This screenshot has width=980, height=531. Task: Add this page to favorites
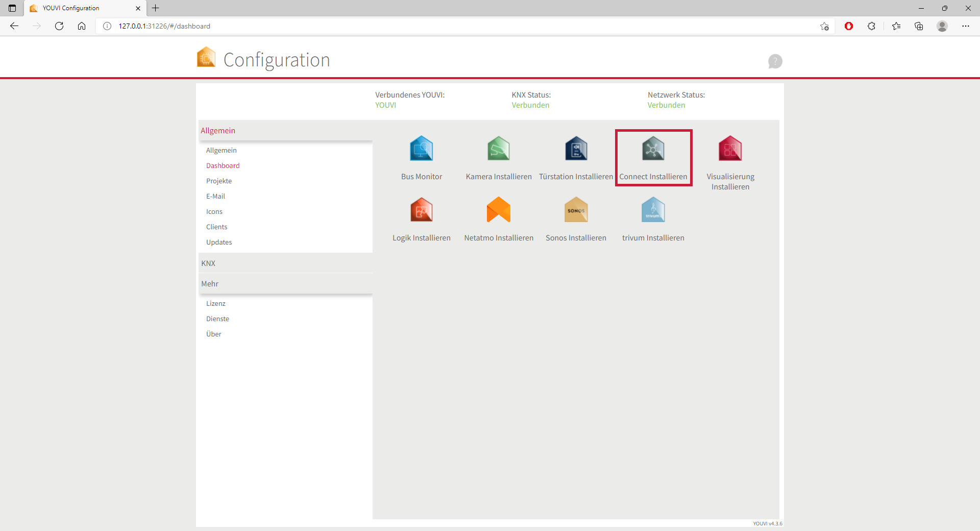pos(824,26)
